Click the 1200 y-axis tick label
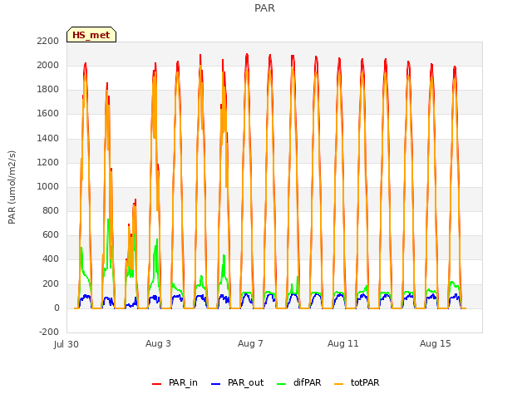Image resolution: width=532 pixels, height=399 pixels. tap(48, 163)
